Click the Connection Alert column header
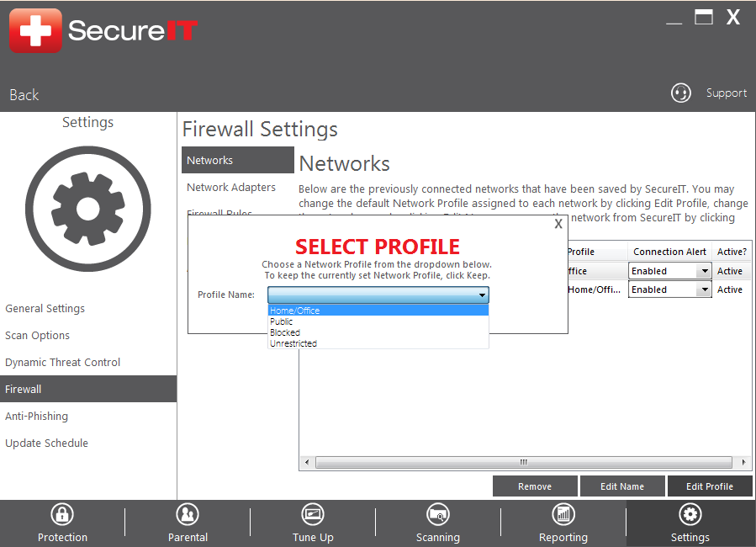The image size is (756, 547). [669, 252]
